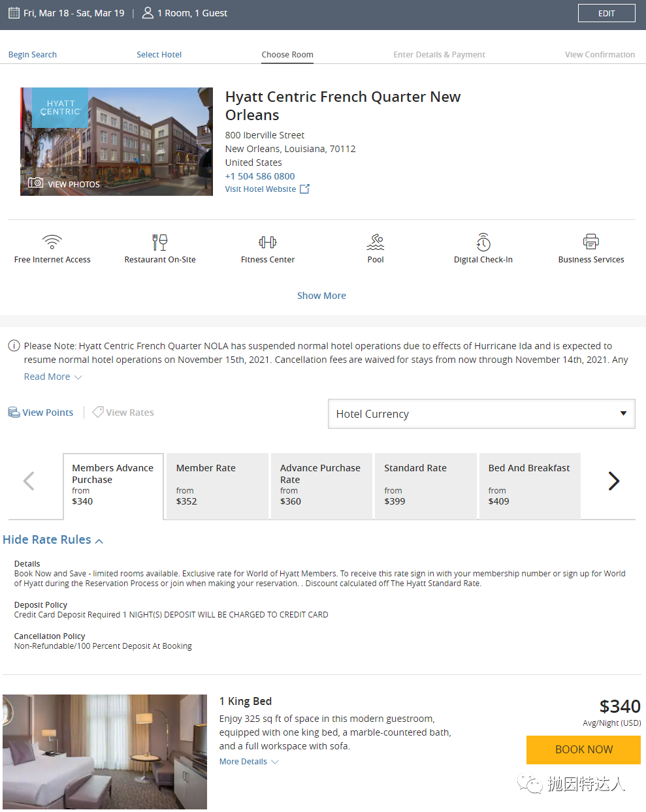Click the Digital Check-In icon
Viewport: 646px width, 812px height.
483,242
